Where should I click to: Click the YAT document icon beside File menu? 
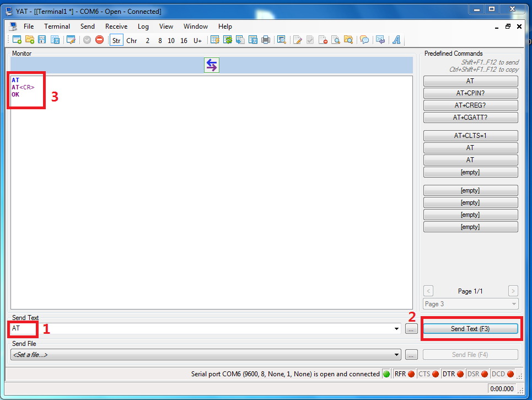coord(13,26)
